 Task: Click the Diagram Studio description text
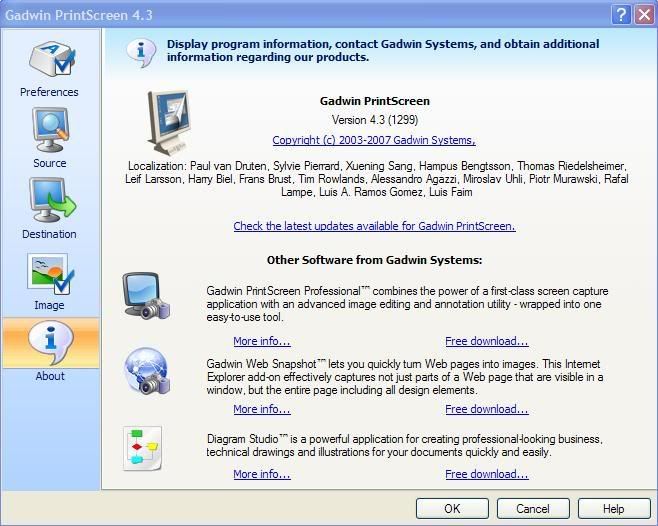pos(405,445)
